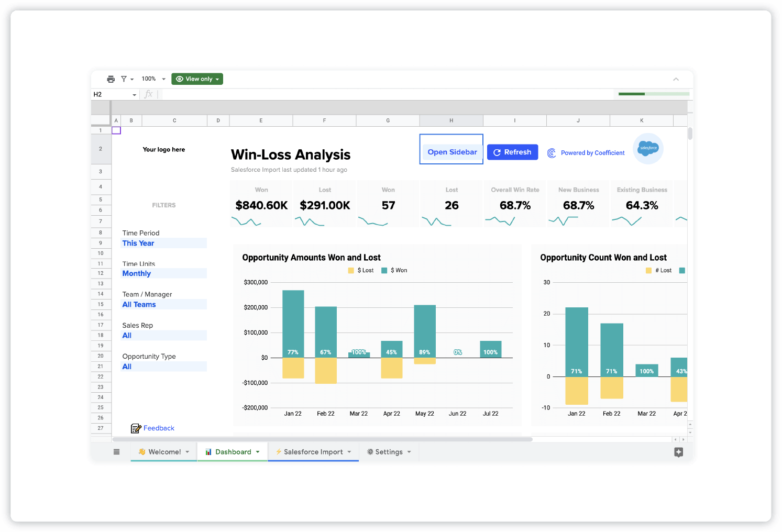Viewport: 782px width, 532px height.
Task: Click the Feedback notepad icon
Action: pyautogui.click(x=136, y=428)
